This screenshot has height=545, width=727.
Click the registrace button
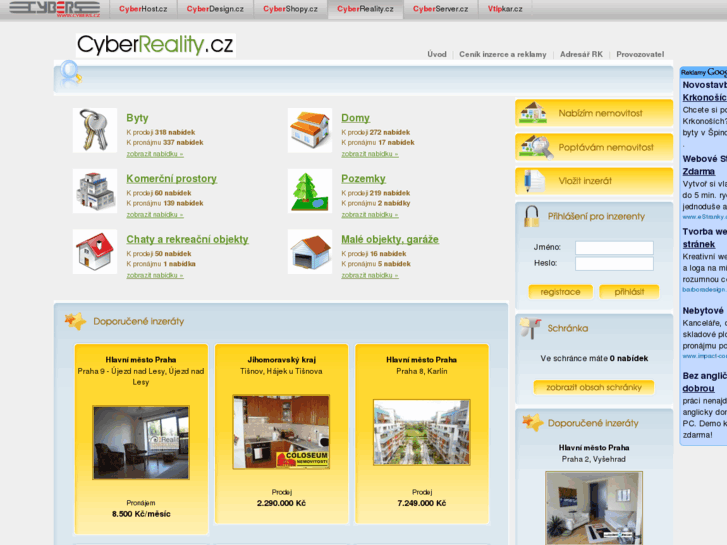tap(561, 292)
